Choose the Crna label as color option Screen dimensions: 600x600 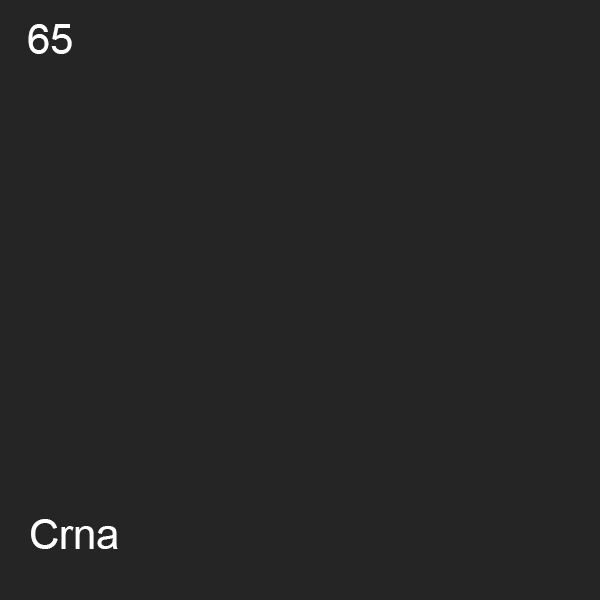tap(74, 535)
